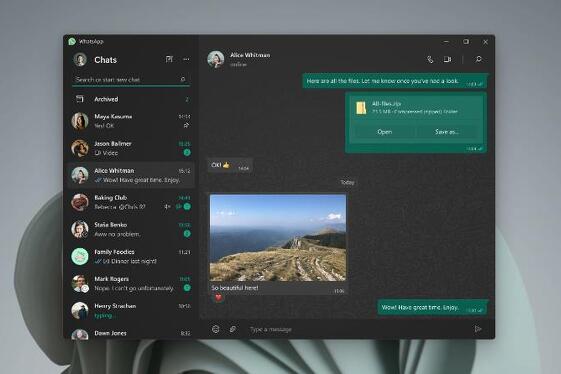Screen dimensions: 561x374
Task: Select the Baking Club group chat
Action: (131, 202)
